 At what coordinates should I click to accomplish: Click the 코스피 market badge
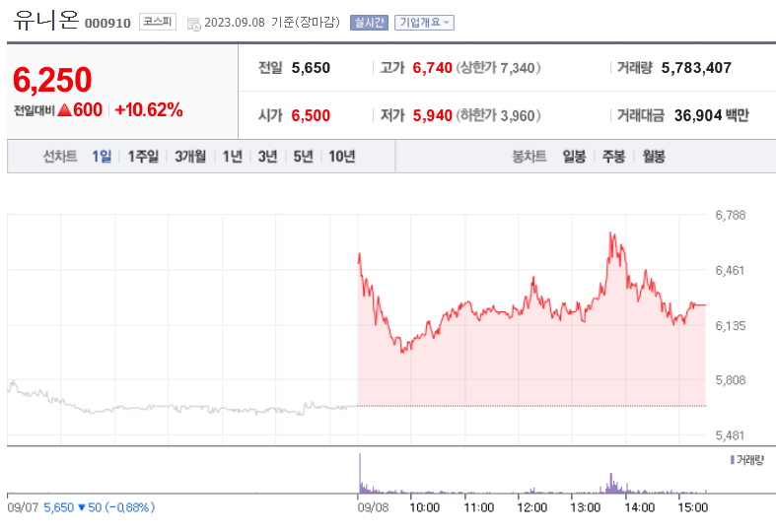158,22
